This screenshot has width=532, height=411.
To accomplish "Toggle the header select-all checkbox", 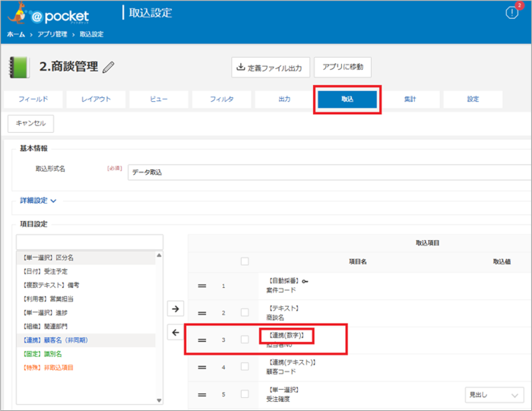I will click(244, 261).
